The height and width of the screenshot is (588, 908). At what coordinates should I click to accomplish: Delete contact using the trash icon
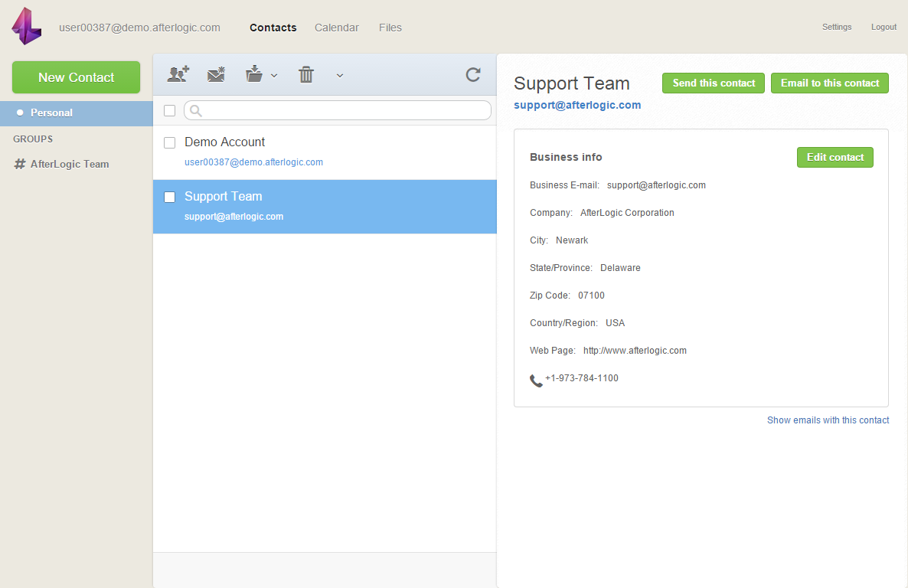(306, 74)
